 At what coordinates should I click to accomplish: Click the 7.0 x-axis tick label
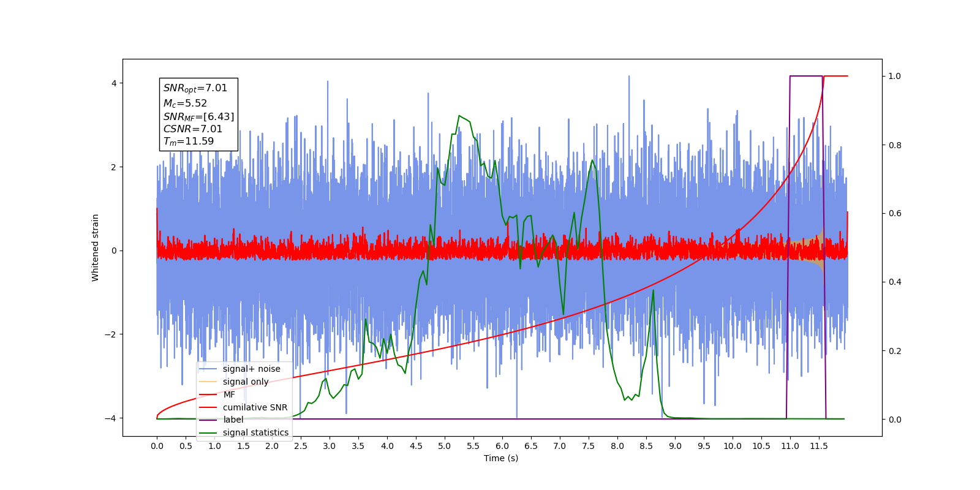click(x=560, y=446)
